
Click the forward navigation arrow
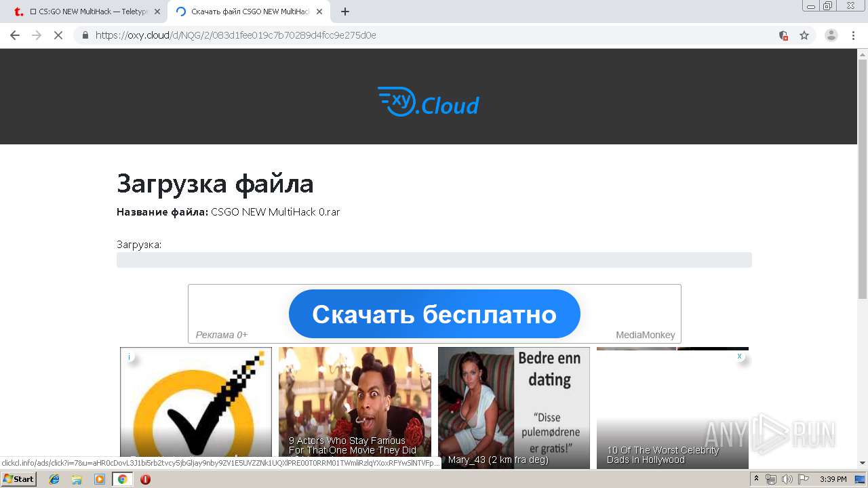37,35
